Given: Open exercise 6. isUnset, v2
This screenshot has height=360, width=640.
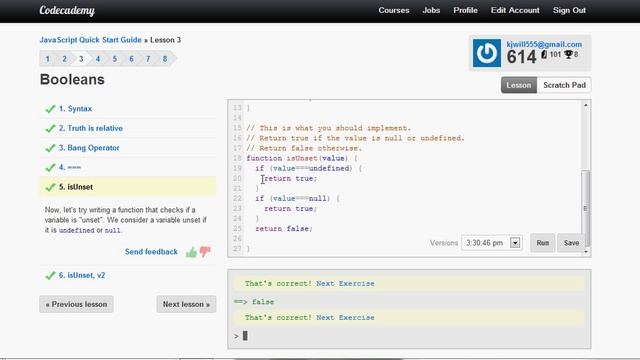Looking at the screenshot, I should pyautogui.click(x=82, y=276).
